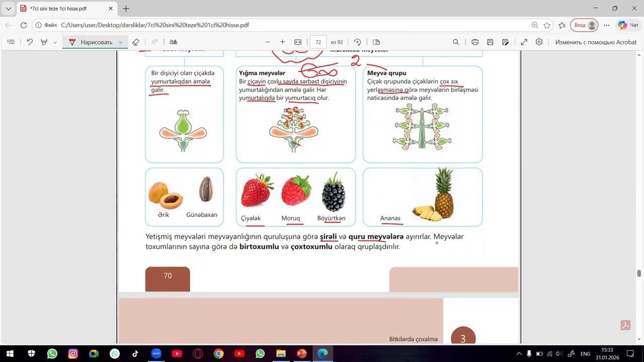Open a new browser tab
644x362 pixels.
click(126, 9)
